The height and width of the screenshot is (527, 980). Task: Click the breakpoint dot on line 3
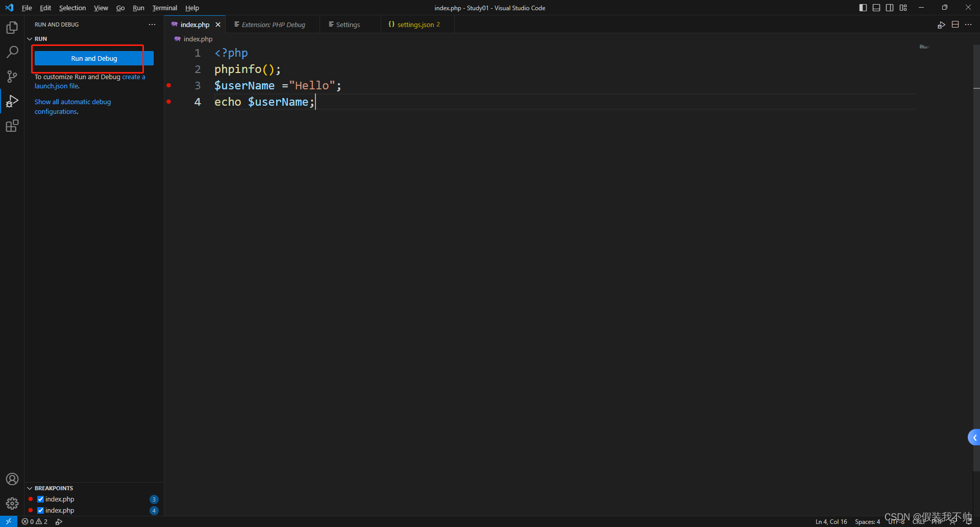(x=168, y=85)
